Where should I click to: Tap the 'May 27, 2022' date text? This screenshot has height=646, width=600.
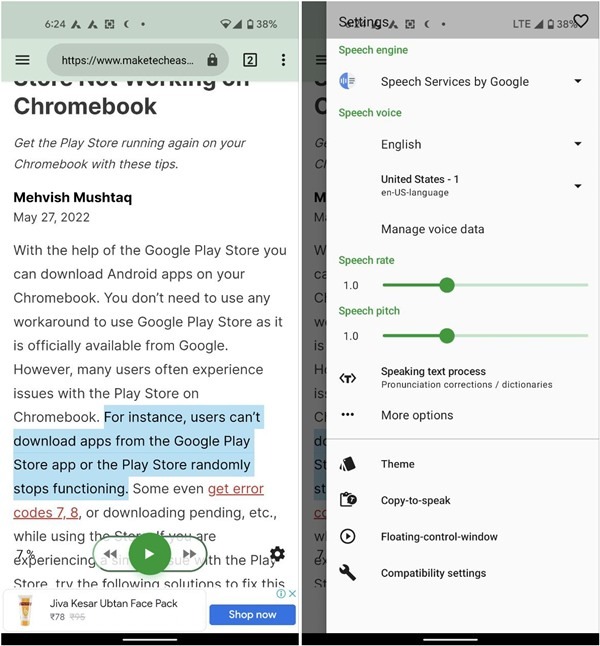52,217
